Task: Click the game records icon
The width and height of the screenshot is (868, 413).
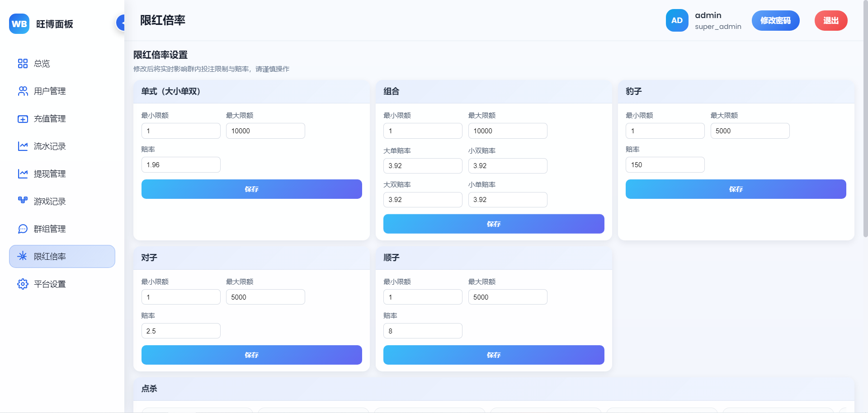Action: coord(23,200)
